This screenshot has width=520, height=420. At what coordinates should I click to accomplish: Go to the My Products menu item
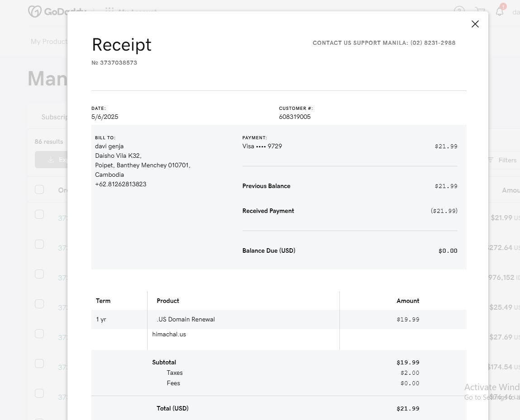click(48, 42)
